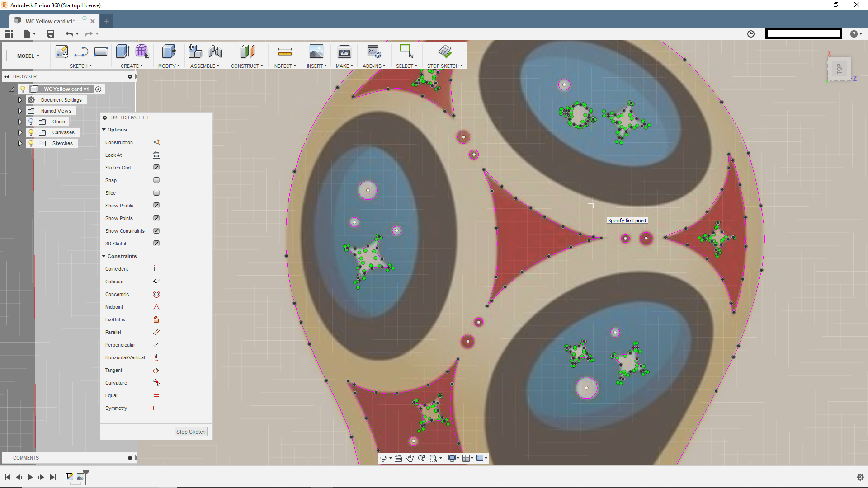Screen dimensions: 868x488
Task: Click the Undo arrow icon
Action: point(69,34)
